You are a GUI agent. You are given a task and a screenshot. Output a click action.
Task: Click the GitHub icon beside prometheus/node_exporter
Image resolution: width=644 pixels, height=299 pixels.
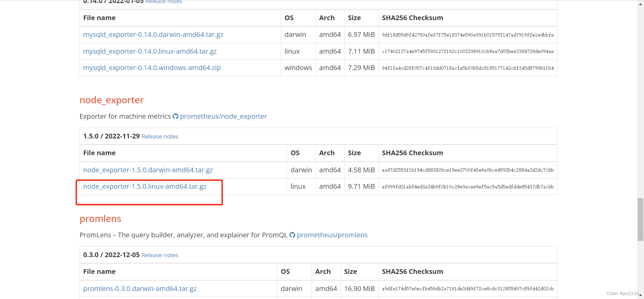click(x=175, y=116)
